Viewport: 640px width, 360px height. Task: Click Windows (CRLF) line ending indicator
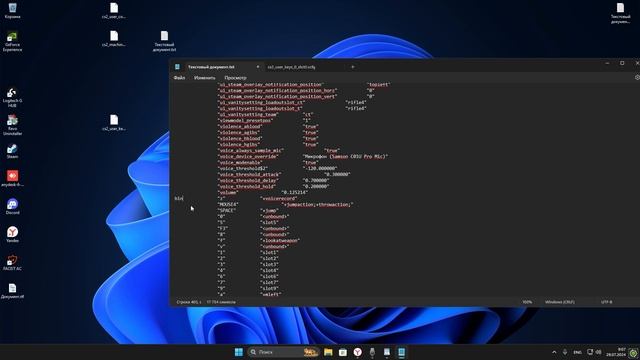click(x=560, y=302)
